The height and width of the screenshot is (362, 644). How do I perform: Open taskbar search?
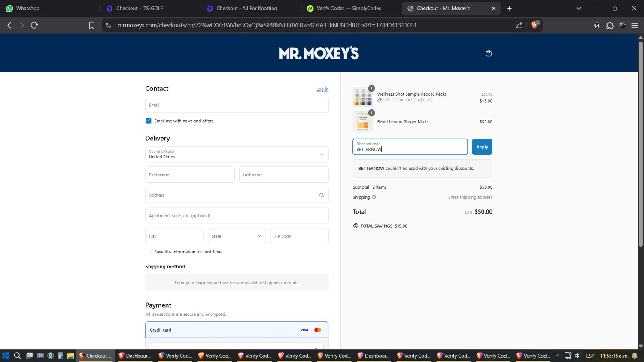(x=17, y=356)
